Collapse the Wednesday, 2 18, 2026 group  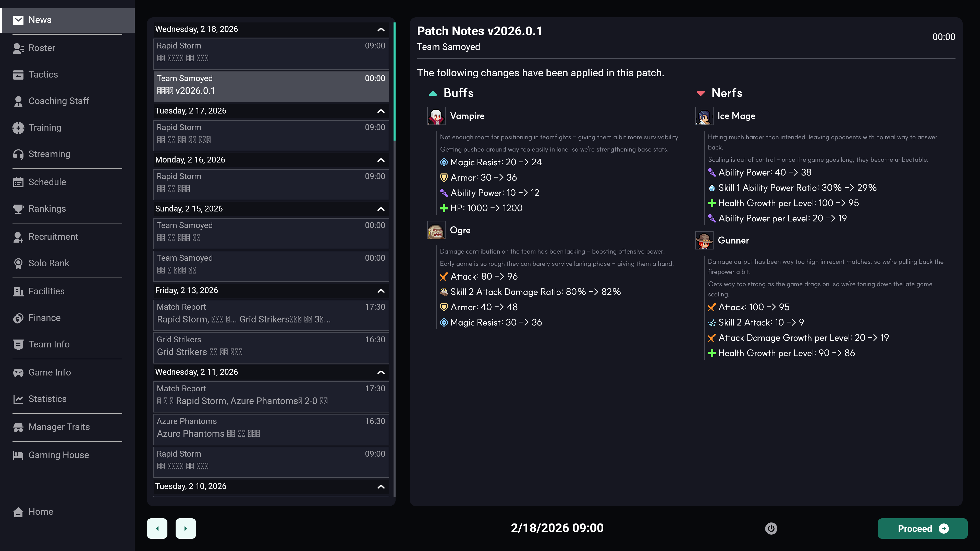pyautogui.click(x=381, y=30)
